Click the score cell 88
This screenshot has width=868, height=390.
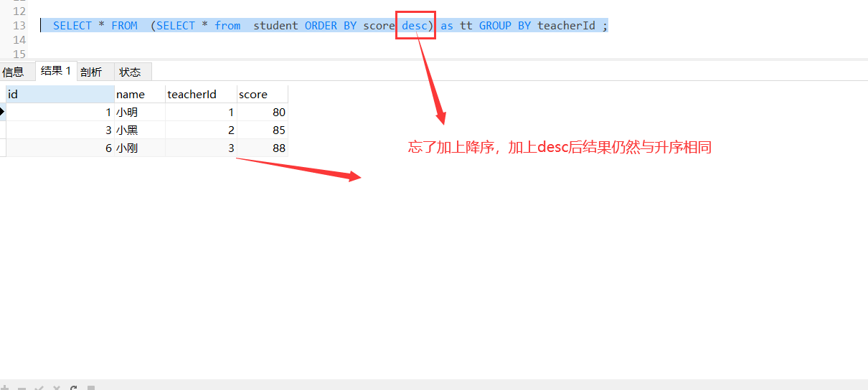pos(263,148)
